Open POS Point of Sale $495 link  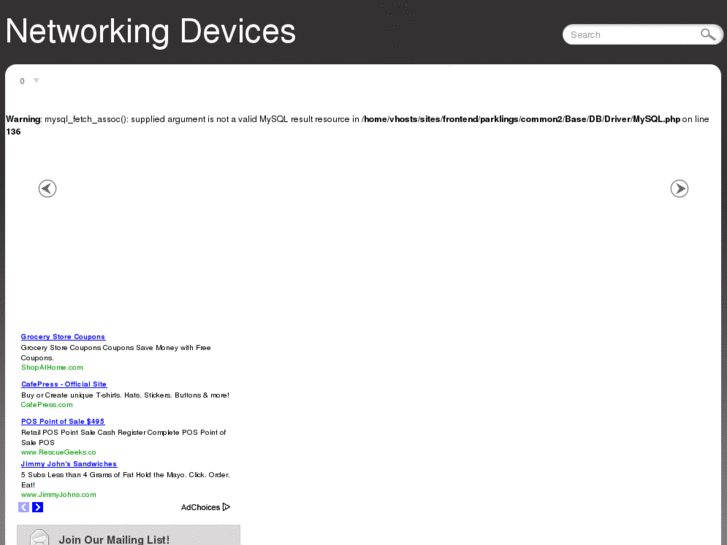click(63, 421)
